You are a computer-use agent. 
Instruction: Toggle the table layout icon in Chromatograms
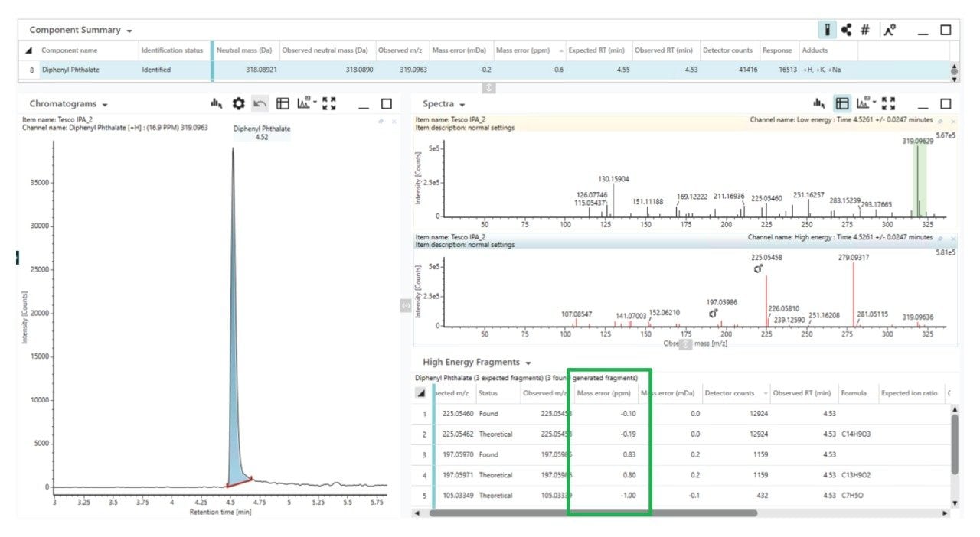(x=283, y=103)
